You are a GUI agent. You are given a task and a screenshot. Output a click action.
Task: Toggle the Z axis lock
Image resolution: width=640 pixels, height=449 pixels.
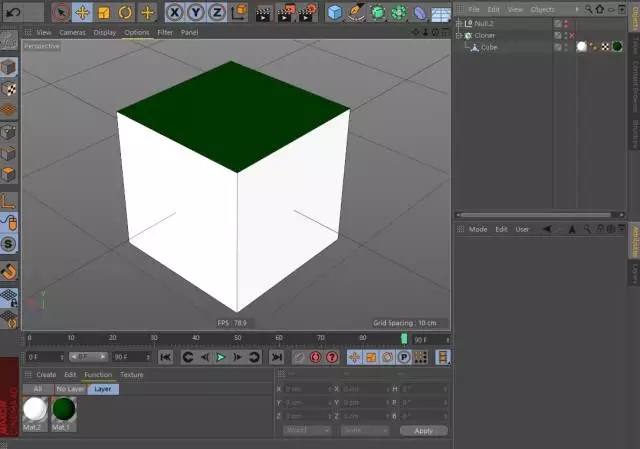tap(216, 12)
